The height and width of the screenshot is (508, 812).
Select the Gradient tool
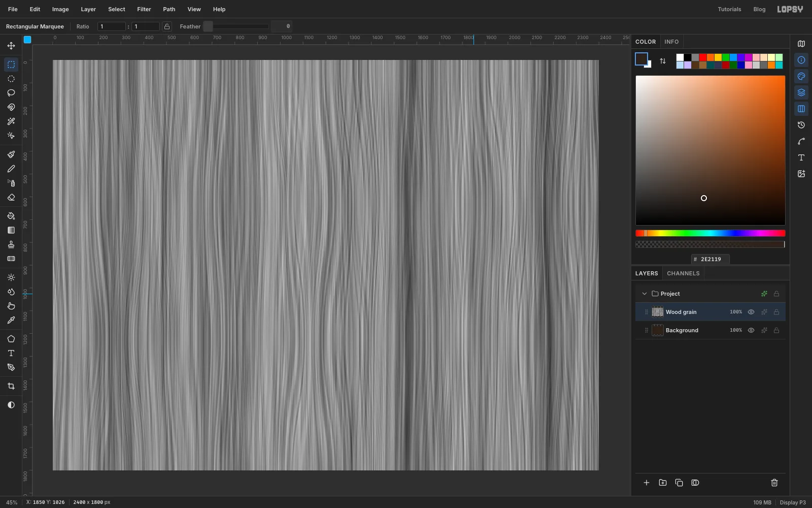11,230
